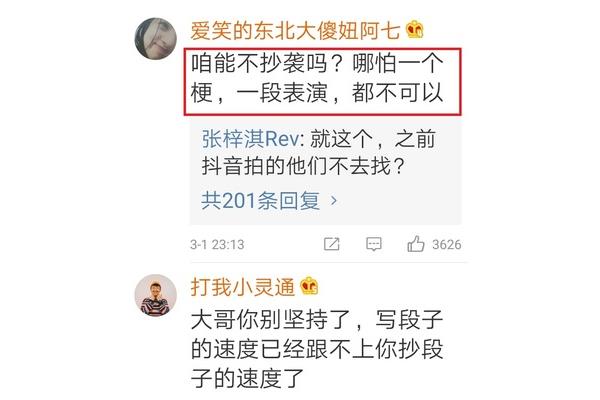Open username 打我小灵通 profile
The image size is (600, 400).
click(243, 287)
